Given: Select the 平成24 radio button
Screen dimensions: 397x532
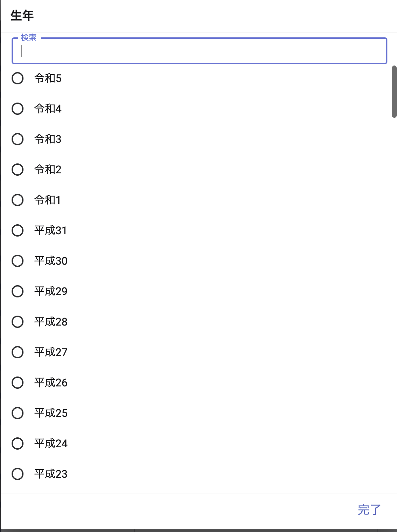Looking at the screenshot, I should pyautogui.click(x=18, y=444).
